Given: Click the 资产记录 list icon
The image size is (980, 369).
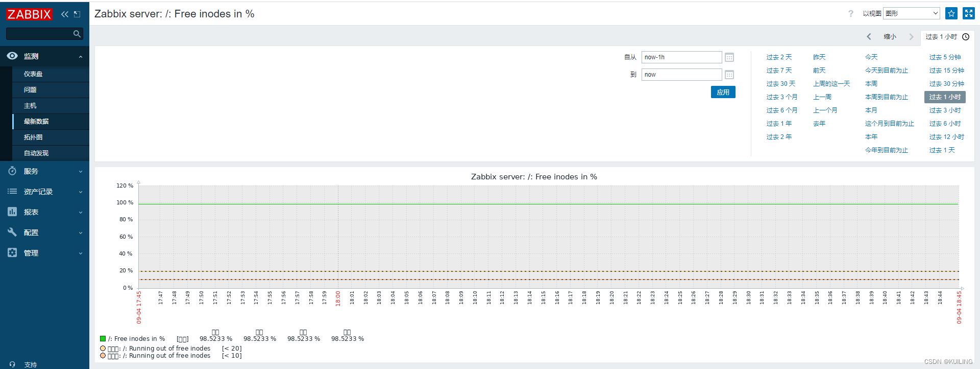Looking at the screenshot, I should (12, 191).
